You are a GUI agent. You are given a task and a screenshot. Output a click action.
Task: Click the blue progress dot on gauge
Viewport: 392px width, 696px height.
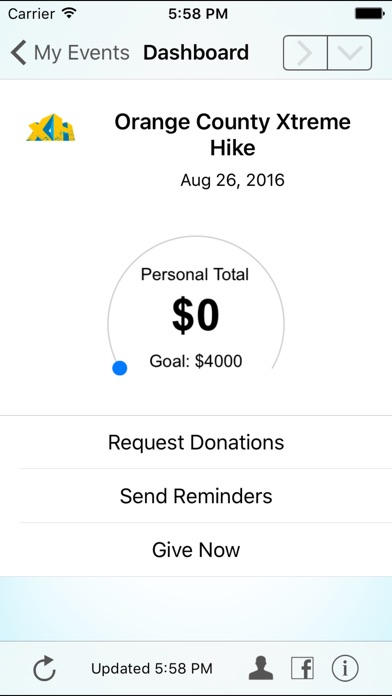(120, 368)
